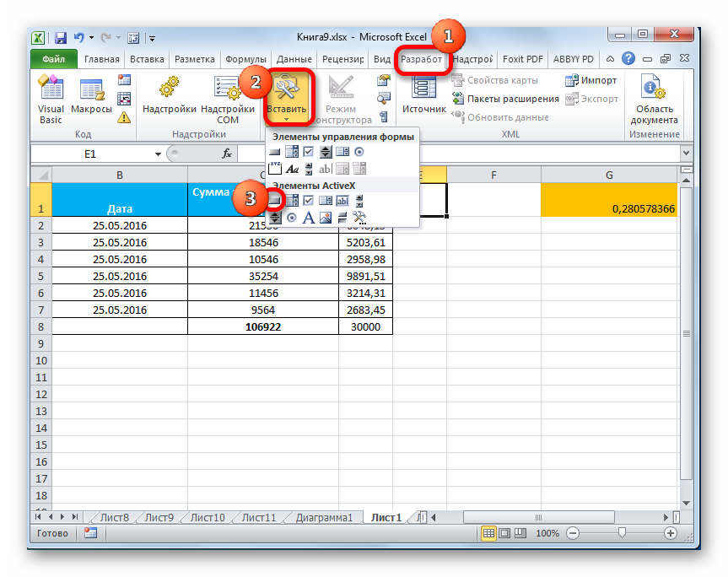
Task: Open Visual Basic editor
Action: pyautogui.click(x=51, y=100)
